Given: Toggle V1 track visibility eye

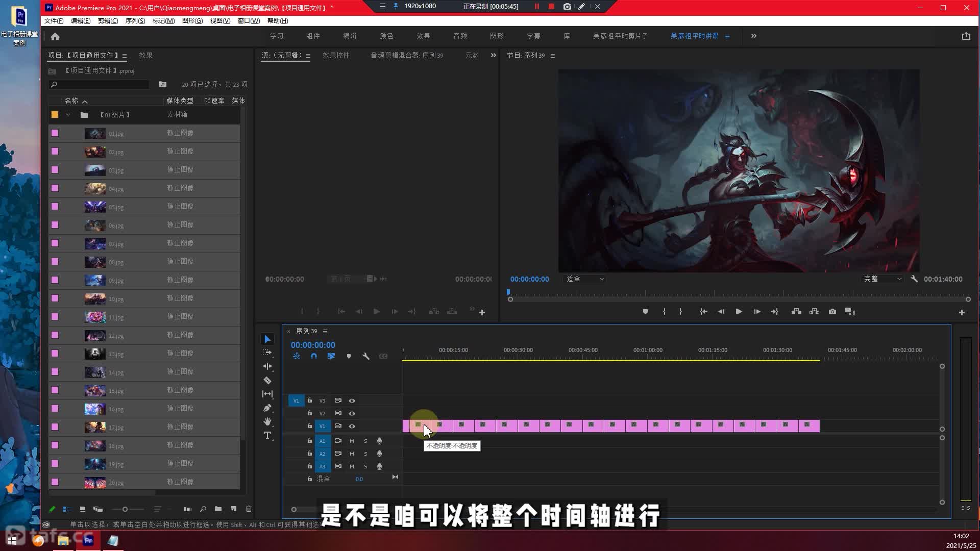Looking at the screenshot, I should point(352,427).
